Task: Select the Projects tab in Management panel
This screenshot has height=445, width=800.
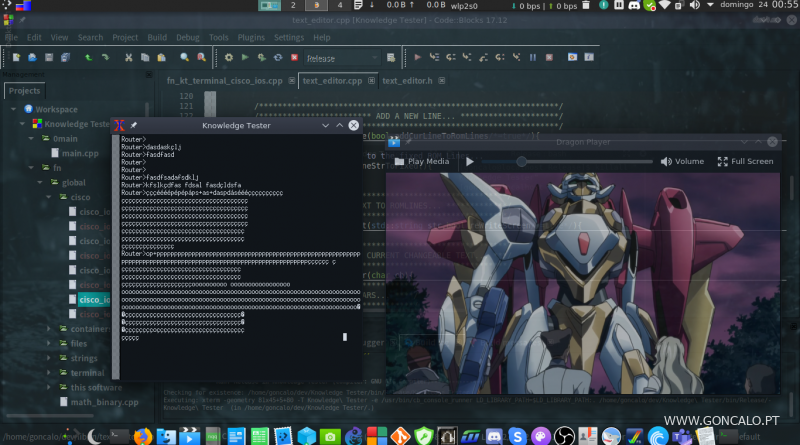Action: pyautogui.click(x=24, y=91)
